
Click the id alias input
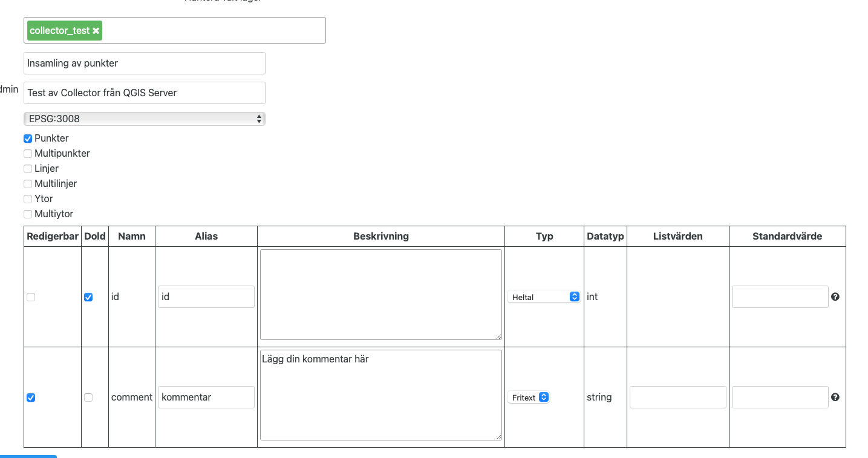tap(206, 297)
